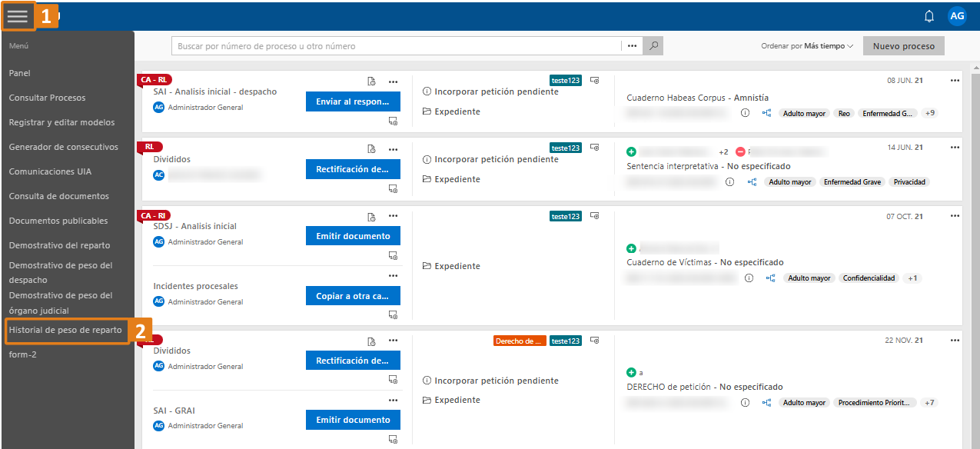
Task: Click Rectificación de... in the 14 JUN. card
Action: [x=353, y=169]
